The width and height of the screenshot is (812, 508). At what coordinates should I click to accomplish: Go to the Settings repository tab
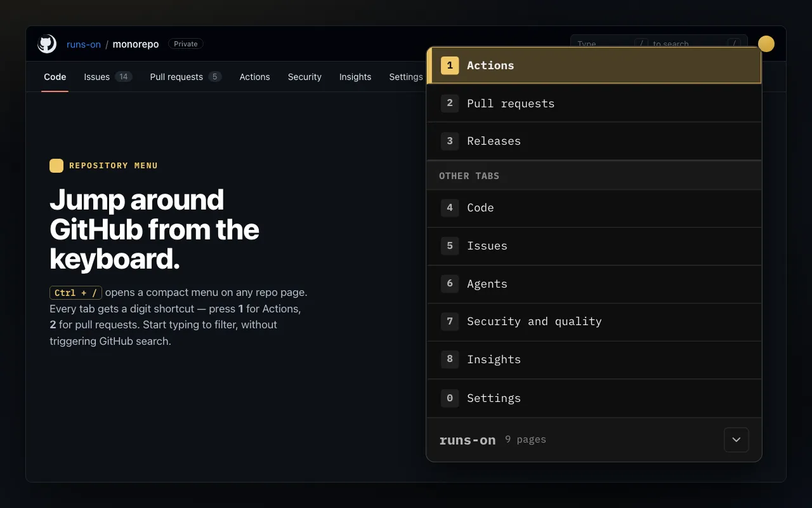pyautogui.click(x=406, y=77)
